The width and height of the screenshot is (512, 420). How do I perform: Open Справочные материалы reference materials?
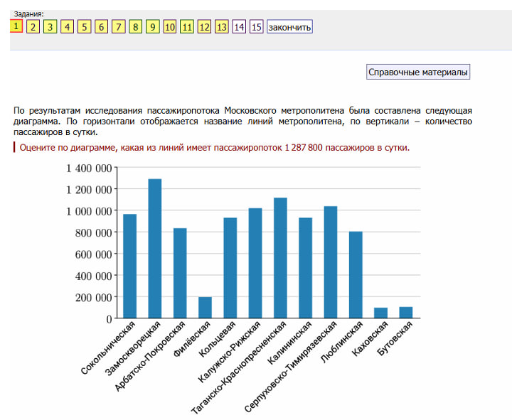418,72
